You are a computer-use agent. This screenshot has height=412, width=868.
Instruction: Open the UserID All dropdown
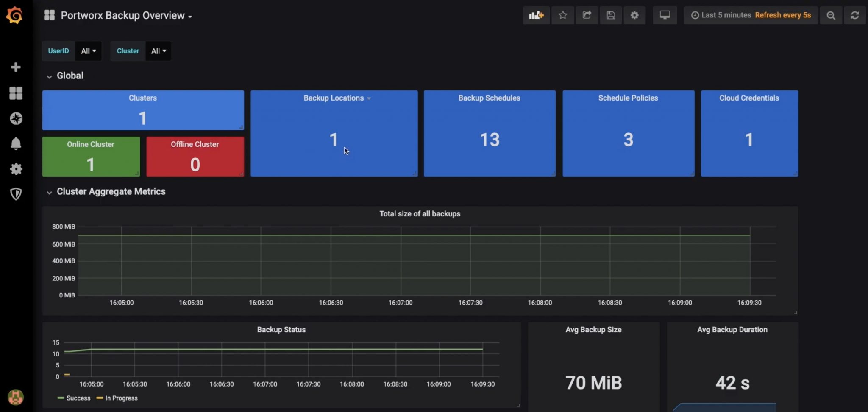click(88, 50)
